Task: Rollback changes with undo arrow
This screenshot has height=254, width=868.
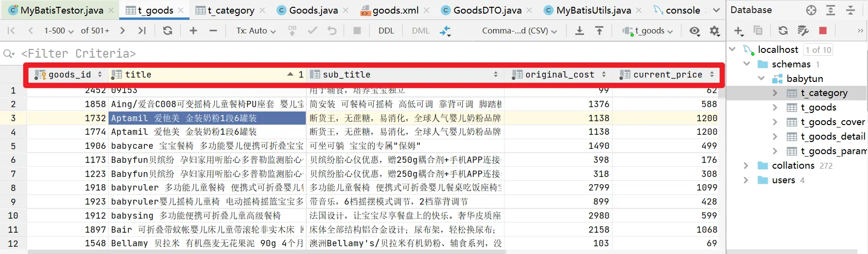Action: point(332,31)
